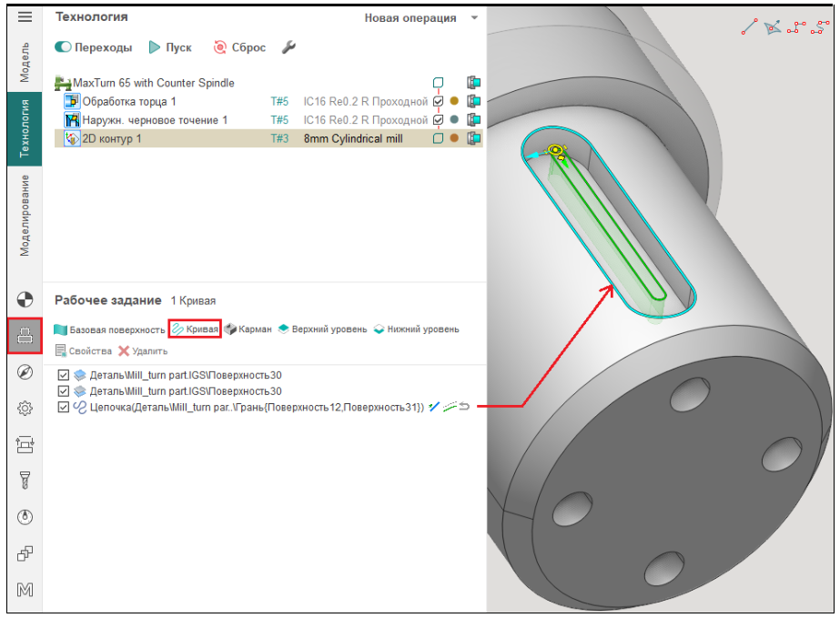Switch to the Моделирование vertical tab
The image size is (840, 618).
tap(25, 215)
